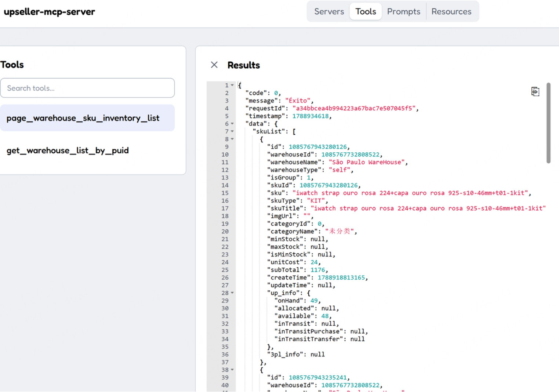Click the "imgUrl" empty string line

(290, 216)
